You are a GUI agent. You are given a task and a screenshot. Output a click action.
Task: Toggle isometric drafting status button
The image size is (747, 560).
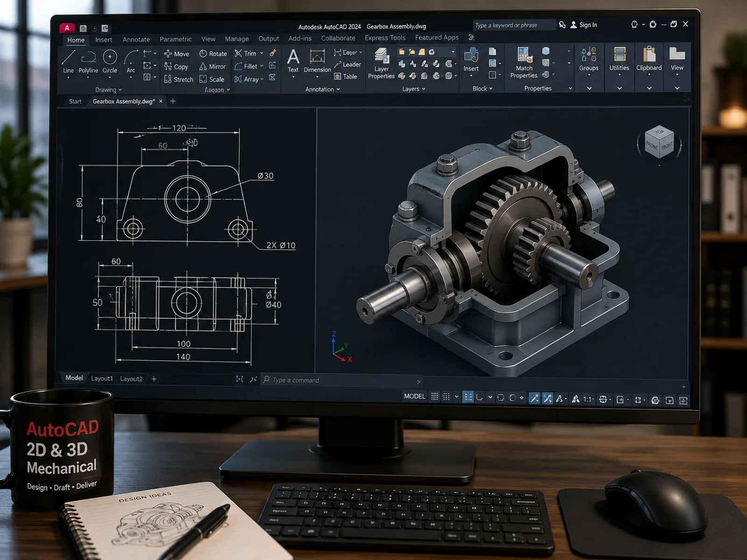coord(512,398)
